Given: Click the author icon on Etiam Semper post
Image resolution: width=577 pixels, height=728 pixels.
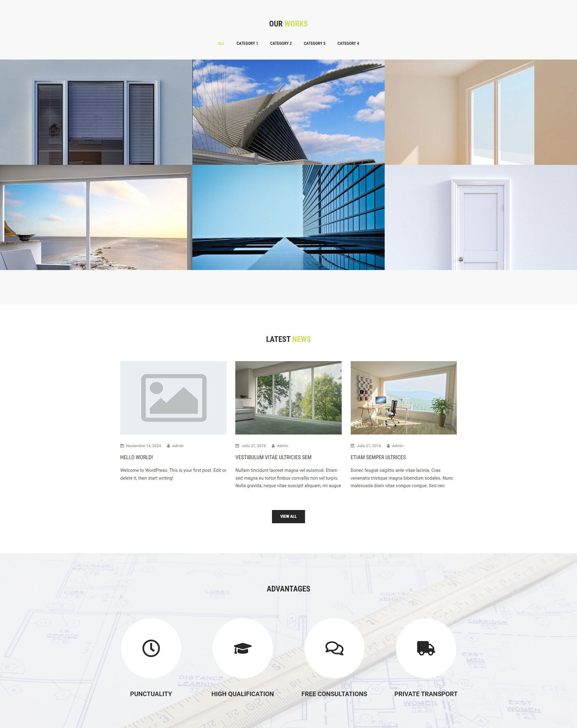Looking at the screenshot, I should [387, 445].
